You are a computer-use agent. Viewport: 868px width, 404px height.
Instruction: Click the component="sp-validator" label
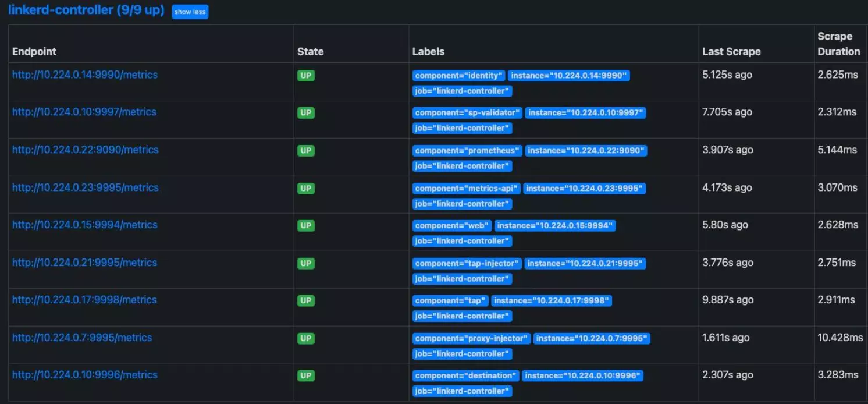(468, 113)
